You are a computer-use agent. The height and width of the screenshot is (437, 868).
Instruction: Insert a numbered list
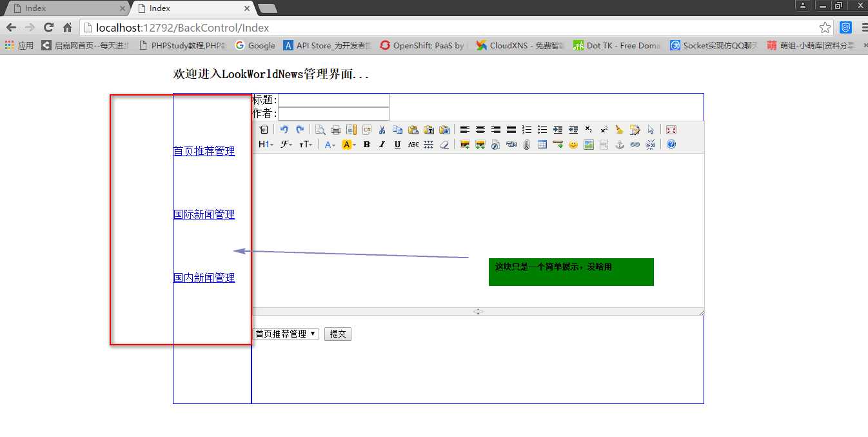point(527,130)
